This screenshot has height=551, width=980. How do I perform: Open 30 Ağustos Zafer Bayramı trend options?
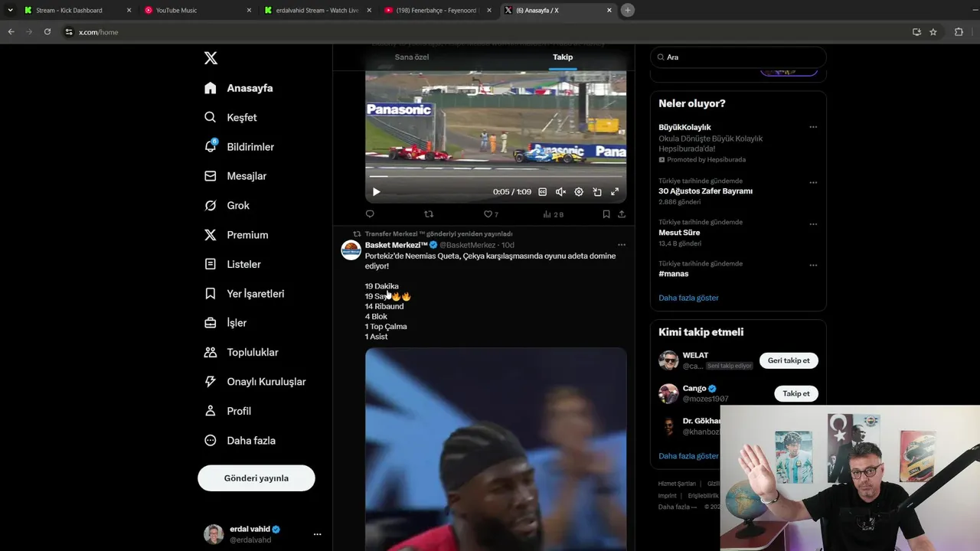pyautogui.click(x=813, y=183)
